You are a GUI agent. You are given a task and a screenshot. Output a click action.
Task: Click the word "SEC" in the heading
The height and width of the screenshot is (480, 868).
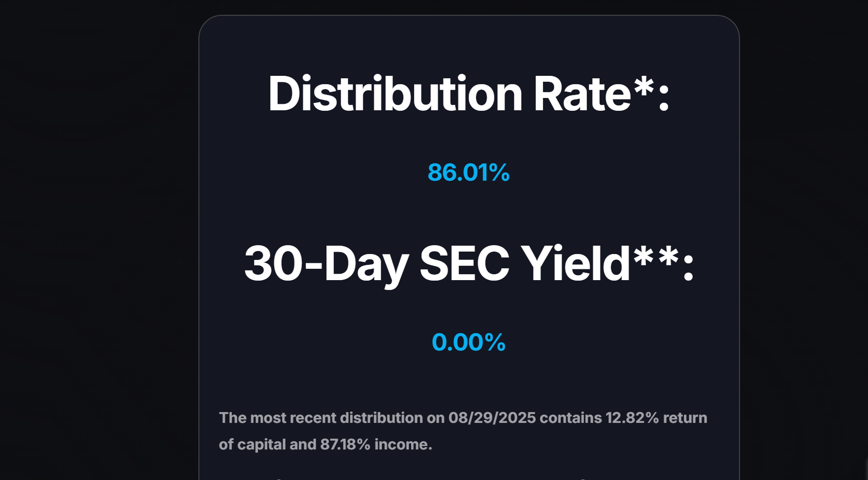[x=464, y=264]
